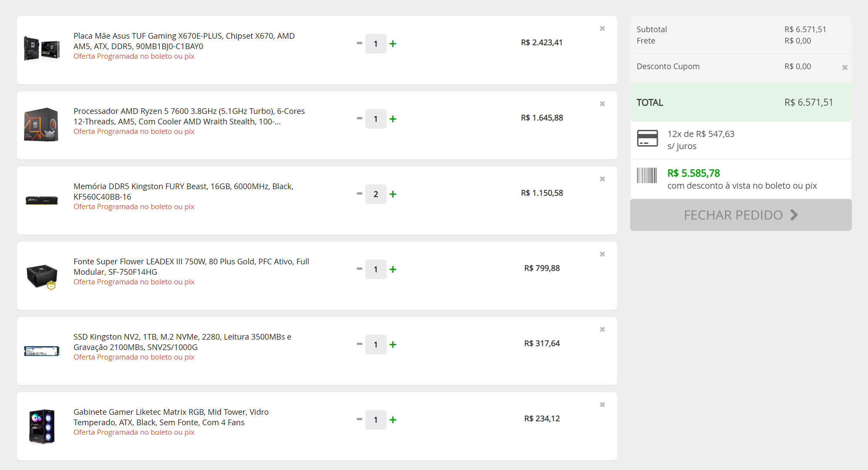Open Ryzen 5 7600 processor thumbnail
This screenshot has width=868, height=470.
pyautogui.click(x=41, y=125)
